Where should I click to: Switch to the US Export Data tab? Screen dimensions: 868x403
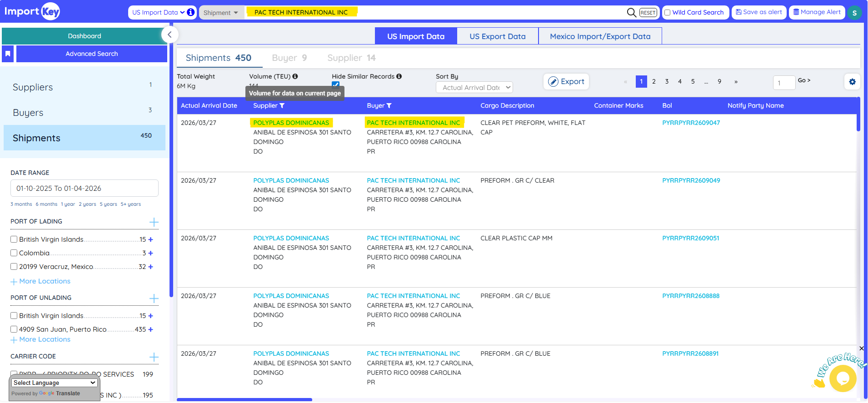tap(497, 36)
